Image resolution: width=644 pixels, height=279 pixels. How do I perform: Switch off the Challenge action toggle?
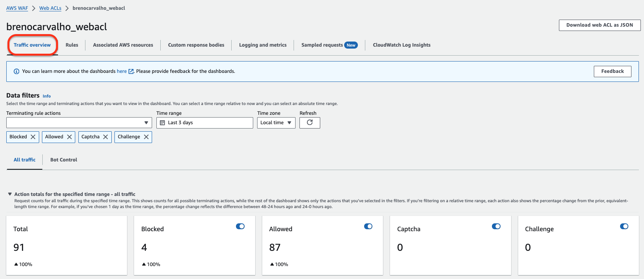point(624,226)
